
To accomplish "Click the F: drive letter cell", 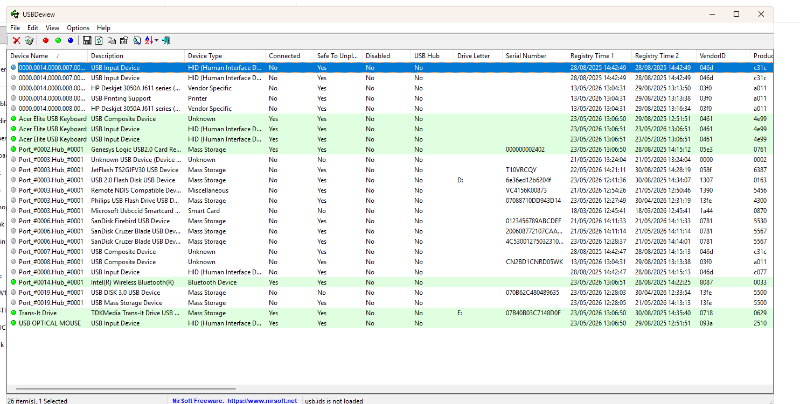I will tap(460, 313).
